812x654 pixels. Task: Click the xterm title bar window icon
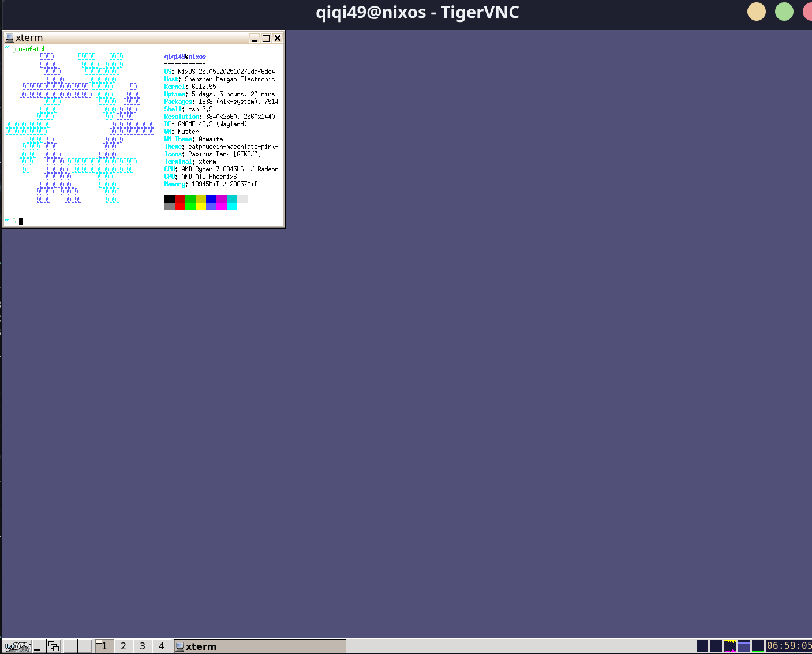9,38
